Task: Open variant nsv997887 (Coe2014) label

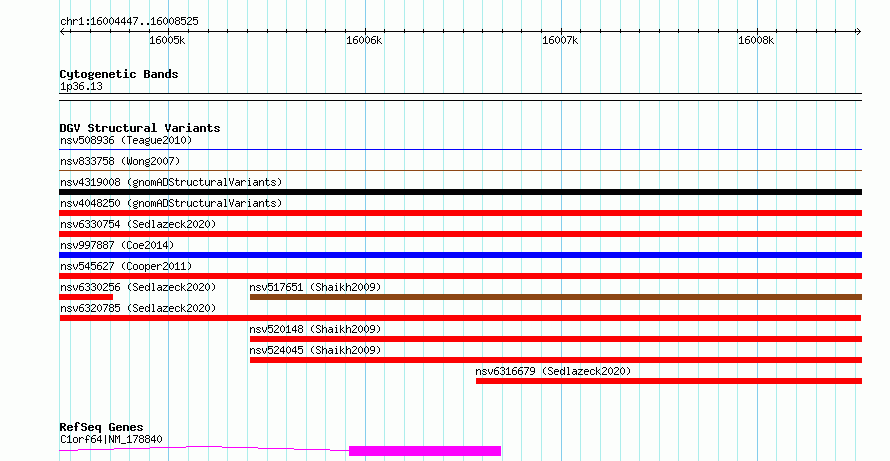Action: click(x=117, y=245)
